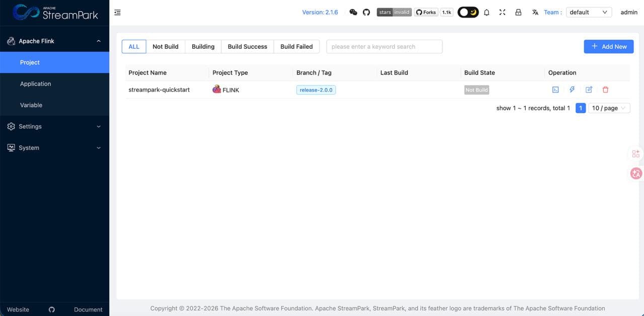Open the Document link in the sidebar footer

88,309
